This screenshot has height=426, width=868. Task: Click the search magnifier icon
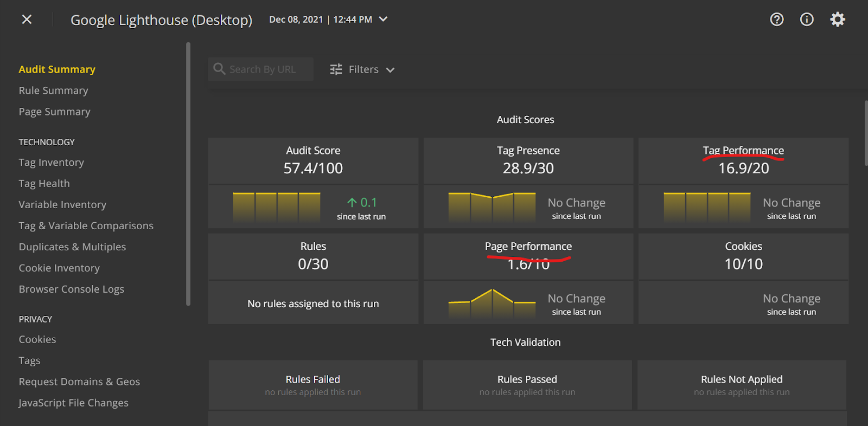click(x=219, y=69)
